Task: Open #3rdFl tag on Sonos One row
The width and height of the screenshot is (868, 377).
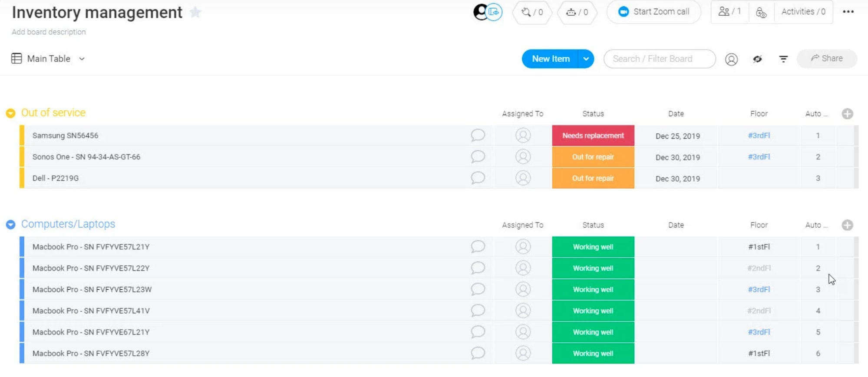Action: coord(759,157)
